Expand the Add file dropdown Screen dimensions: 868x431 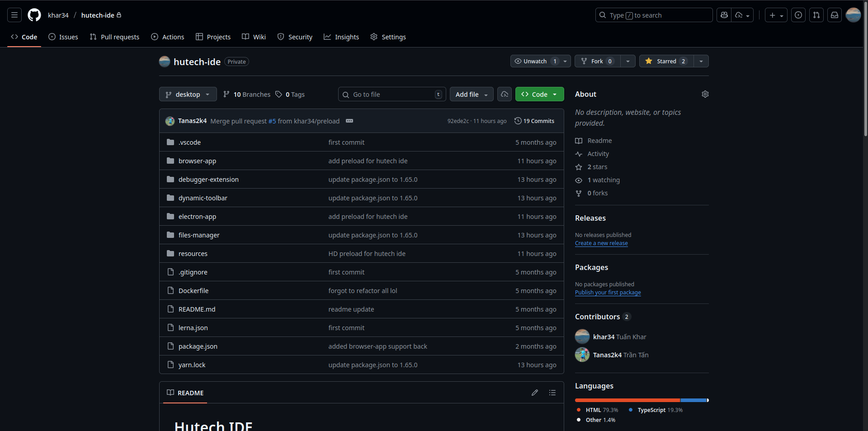(472, 94)
